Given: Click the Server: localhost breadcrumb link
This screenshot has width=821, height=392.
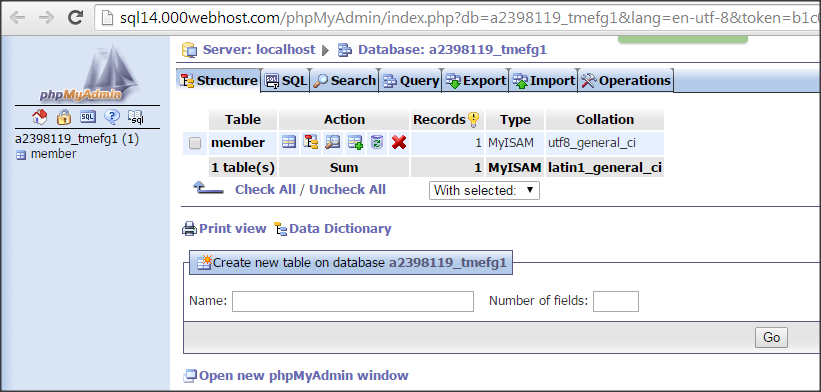Looking at the screenshot, I should tap(259, 50).
